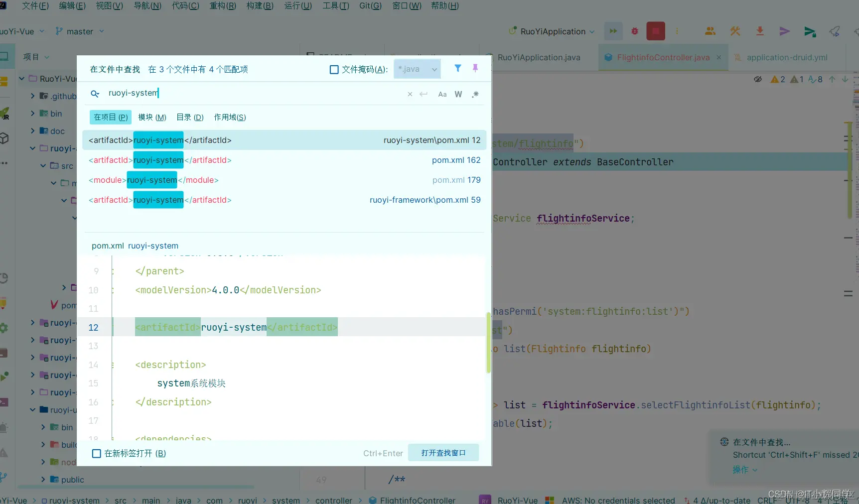Open the master branch dropdown
859x504 pixels.
click(x=80, y=31)
